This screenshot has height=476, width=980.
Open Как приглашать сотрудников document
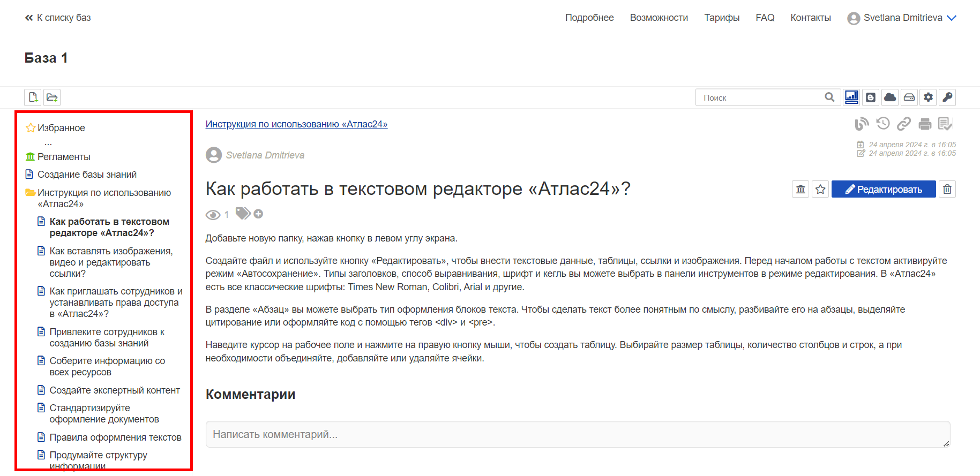click(116, 303)
